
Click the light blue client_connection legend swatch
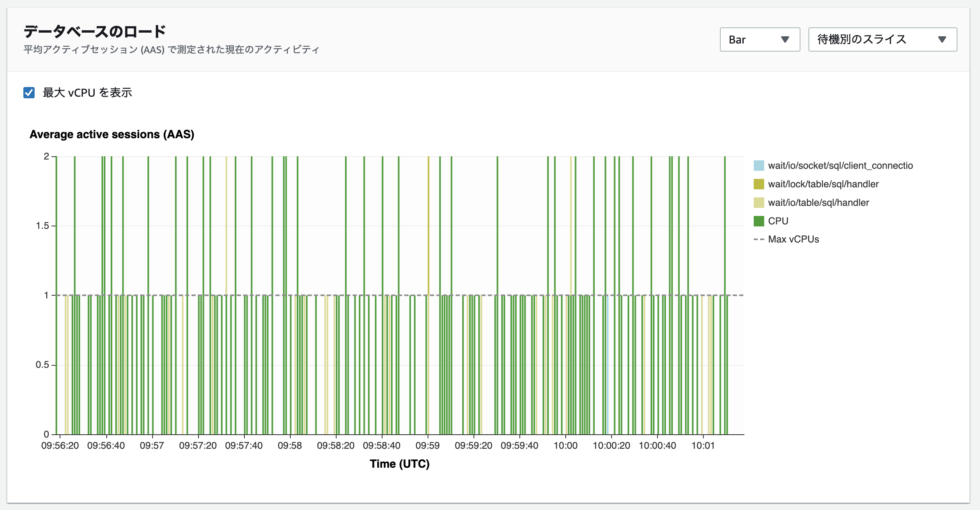click(x=759, y=166)
